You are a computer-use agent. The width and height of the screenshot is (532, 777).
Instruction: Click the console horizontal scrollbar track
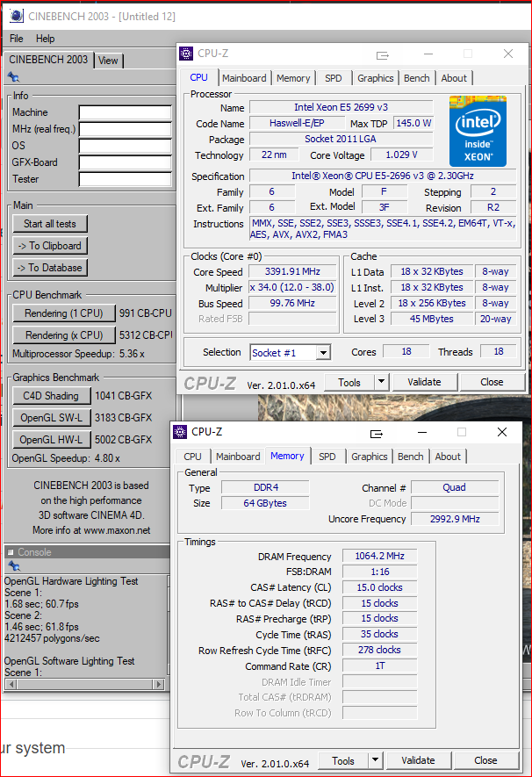[x=84, y=684]
